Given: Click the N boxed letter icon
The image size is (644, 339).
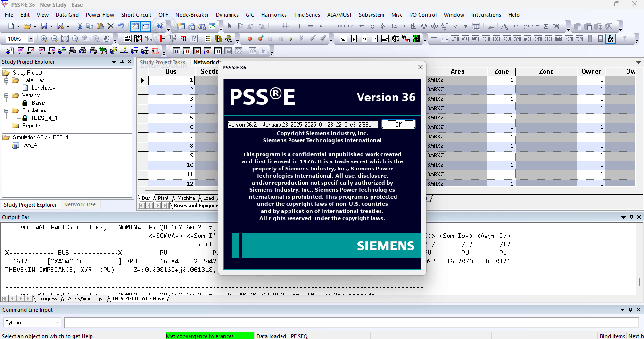Looking at the screenshot, I should [x=176, y=51].
